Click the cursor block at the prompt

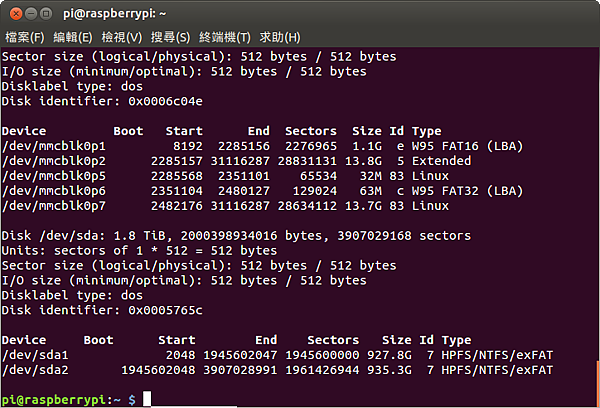pos(146,399)
